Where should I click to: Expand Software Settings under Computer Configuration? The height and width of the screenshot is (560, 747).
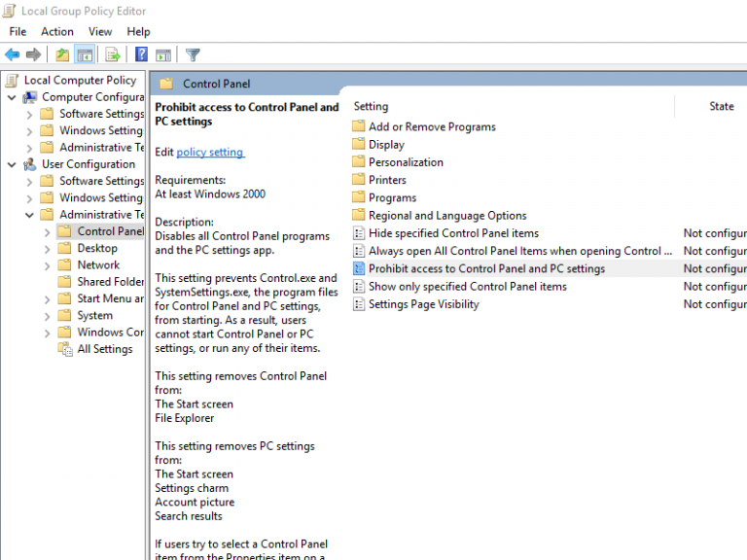(29, 115)
